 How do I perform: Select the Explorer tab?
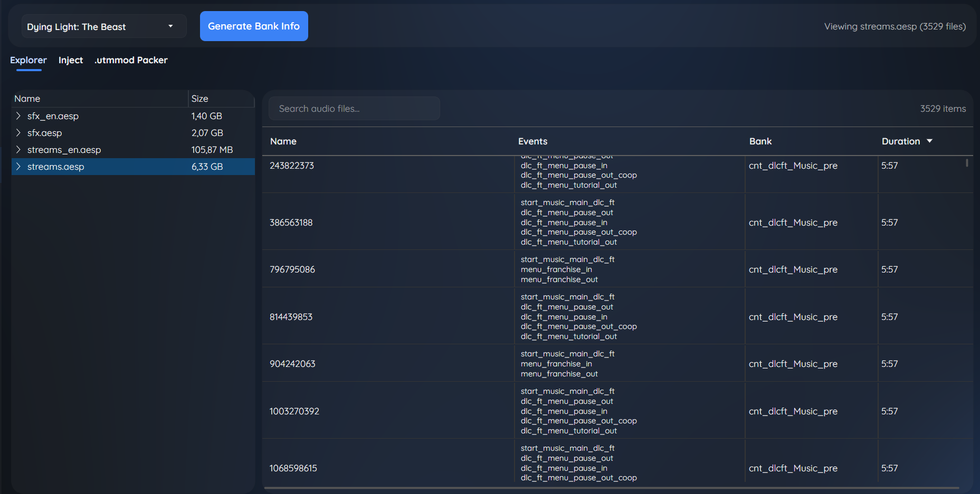click(x=28, y=60)
